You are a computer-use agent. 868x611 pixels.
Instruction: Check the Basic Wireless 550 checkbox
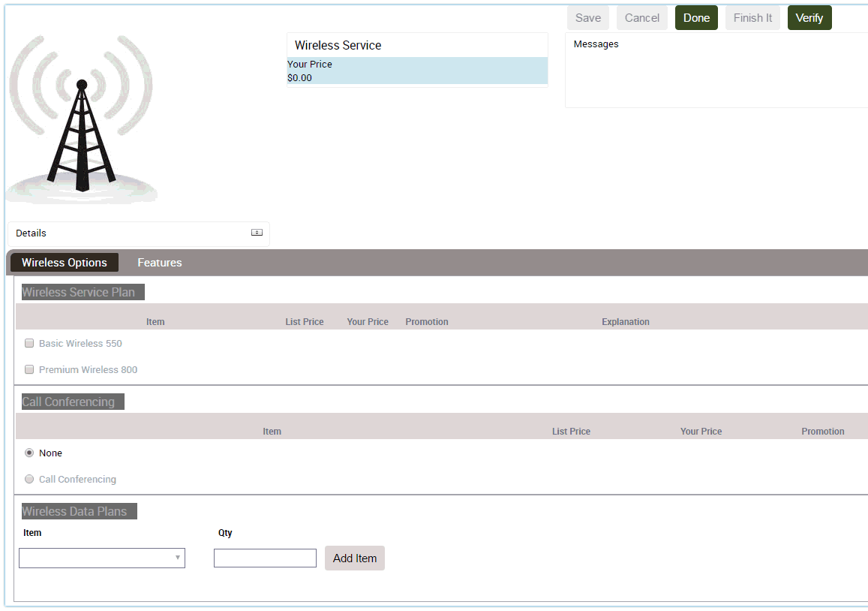tap(29, 342)
